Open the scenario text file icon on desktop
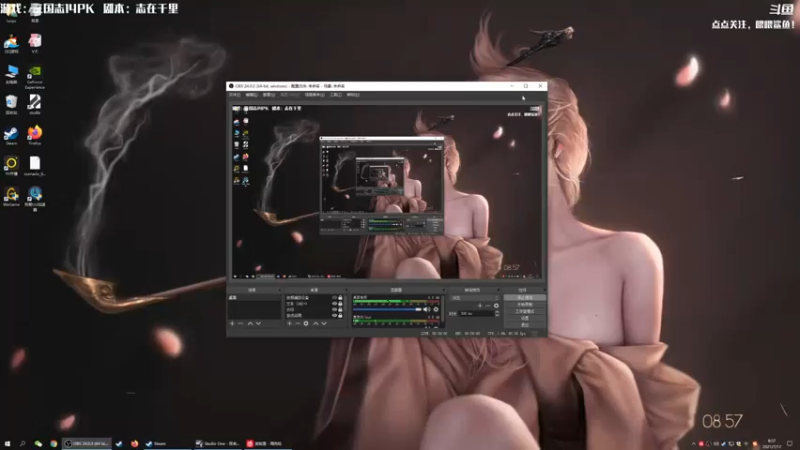Screen dimensions: 800x450 coord(35,166)
